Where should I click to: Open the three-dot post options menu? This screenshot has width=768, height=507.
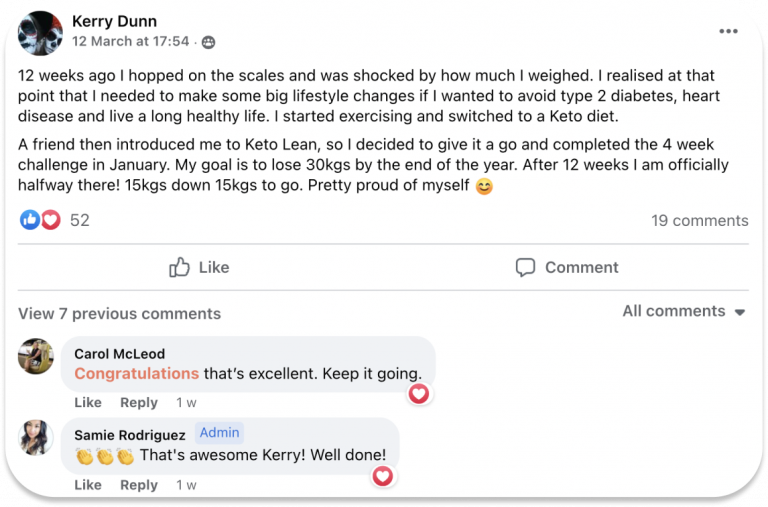coord(728,30)
